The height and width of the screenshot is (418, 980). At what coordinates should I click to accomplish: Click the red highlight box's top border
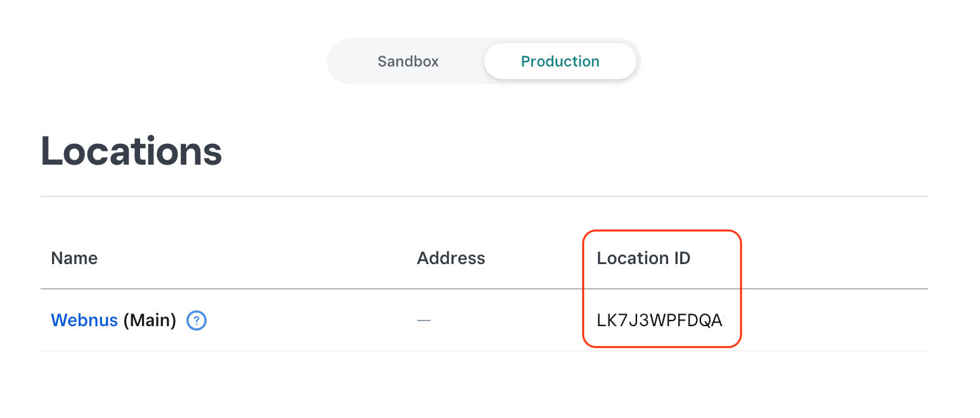pyautogui.click(x=662, y=231)
